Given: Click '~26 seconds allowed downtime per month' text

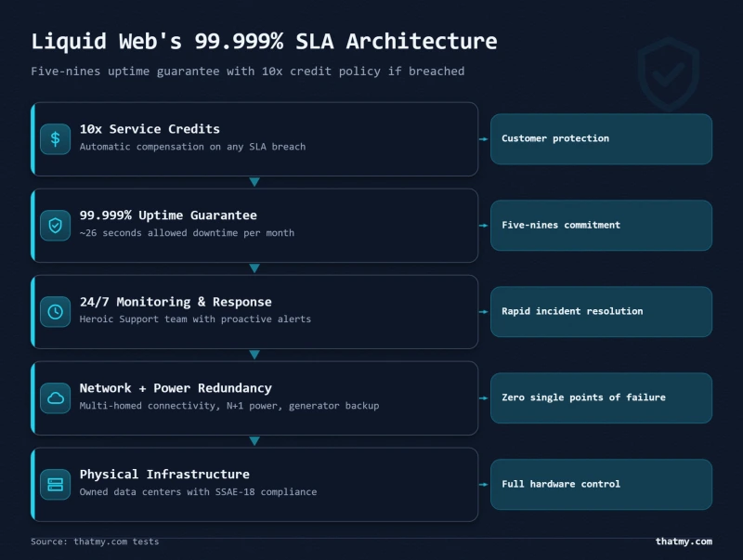Looking at the screenshot, I should 187,233.
